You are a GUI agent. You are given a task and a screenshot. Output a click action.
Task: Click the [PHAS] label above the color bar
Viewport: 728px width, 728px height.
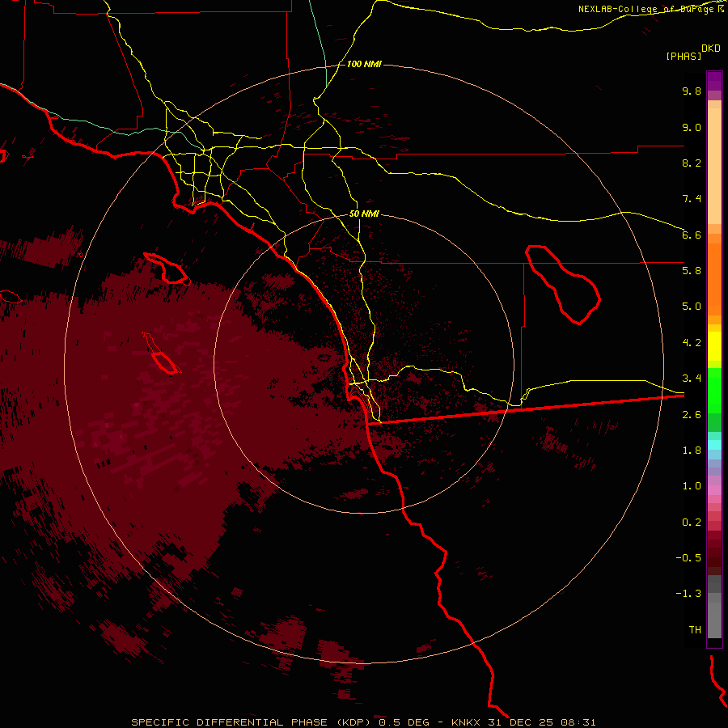click(684, 57)
